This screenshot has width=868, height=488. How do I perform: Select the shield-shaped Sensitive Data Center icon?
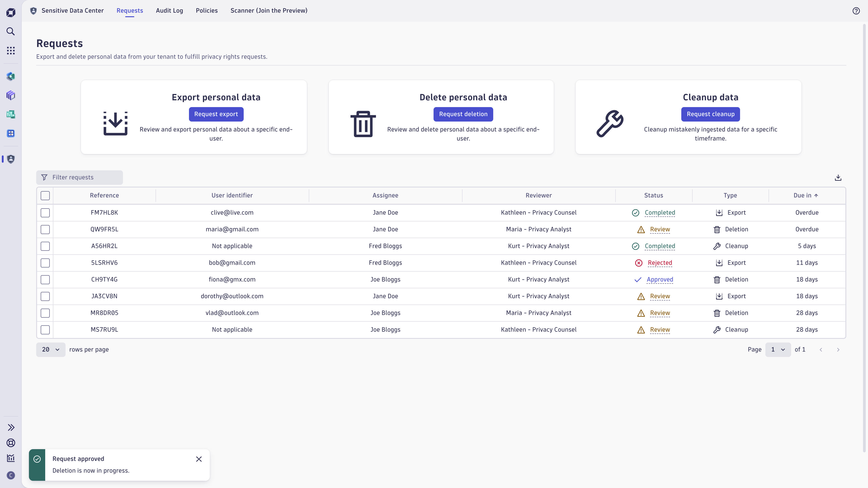(x=10, y=159)
